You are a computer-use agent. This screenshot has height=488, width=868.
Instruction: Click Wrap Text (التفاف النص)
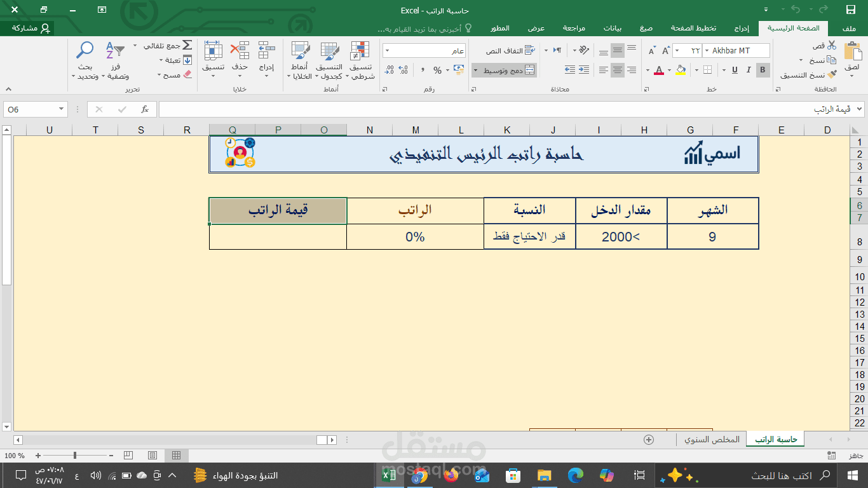coord(511,51)
